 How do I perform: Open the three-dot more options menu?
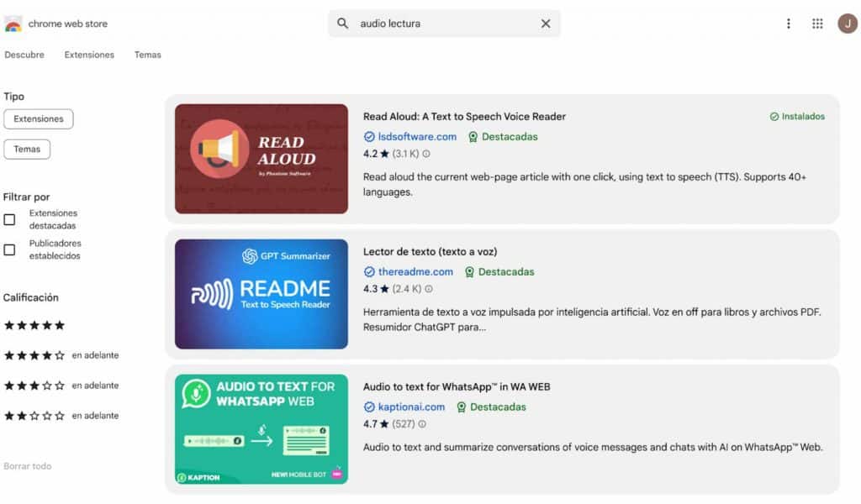coord(788,24)
